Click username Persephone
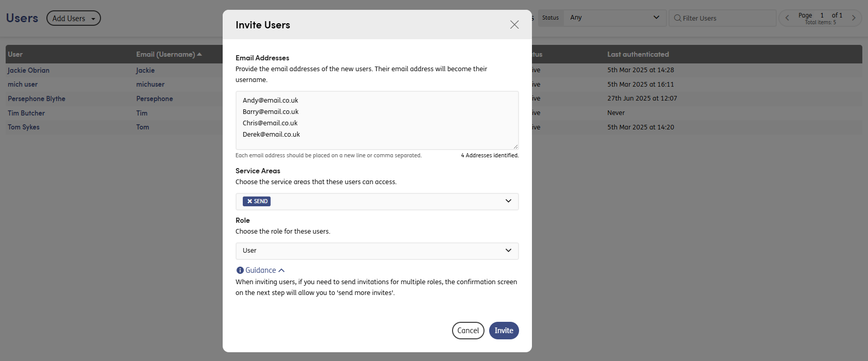 (155, 99)
